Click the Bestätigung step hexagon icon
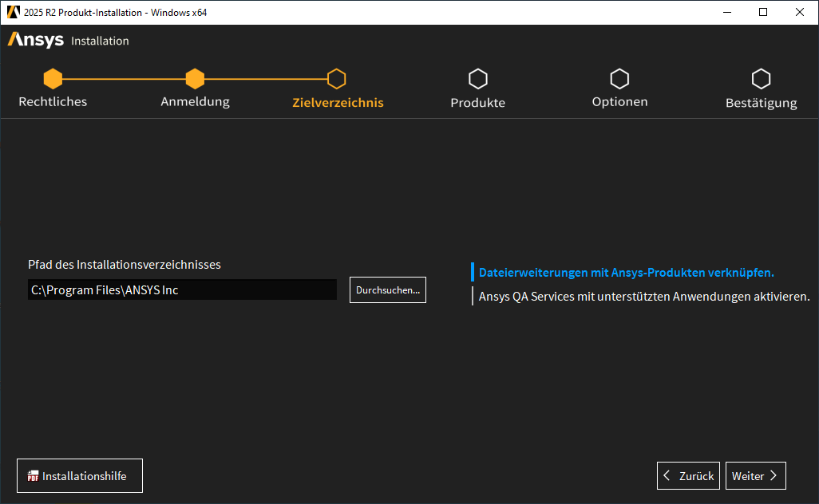The height and width of the screenshot is (504, 819). point(761,79)
